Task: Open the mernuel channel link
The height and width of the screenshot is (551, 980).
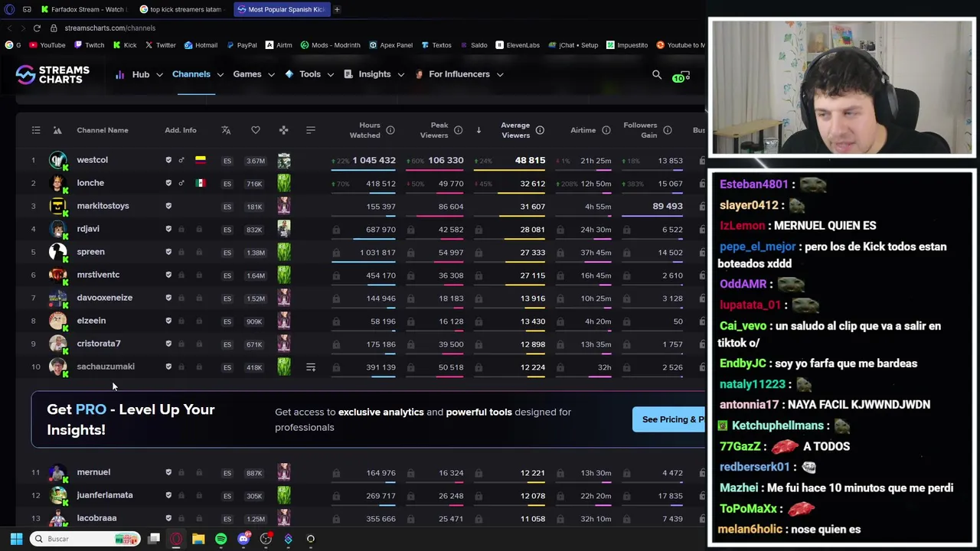Action: 93,472
